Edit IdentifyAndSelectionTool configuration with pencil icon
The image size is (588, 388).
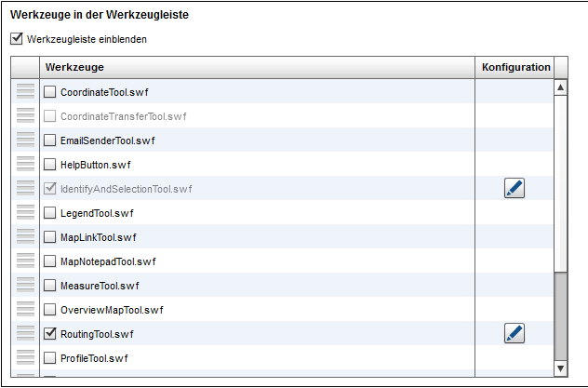(514, 188)
